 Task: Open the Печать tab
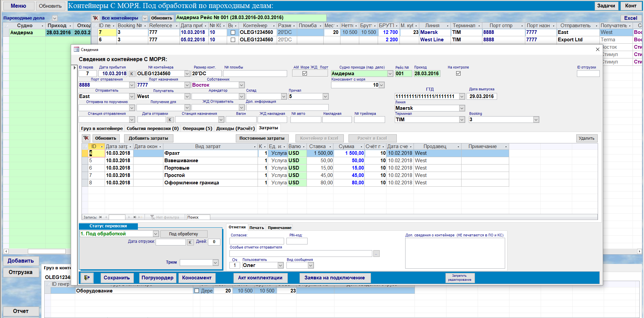click(257, 228)
